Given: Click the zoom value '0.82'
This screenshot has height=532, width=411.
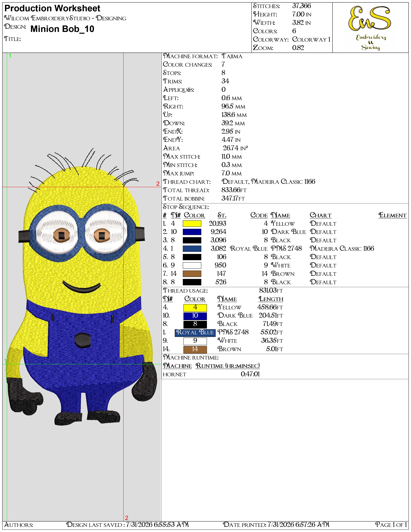Looking at the screenshot, I should (x=298, y=48).
